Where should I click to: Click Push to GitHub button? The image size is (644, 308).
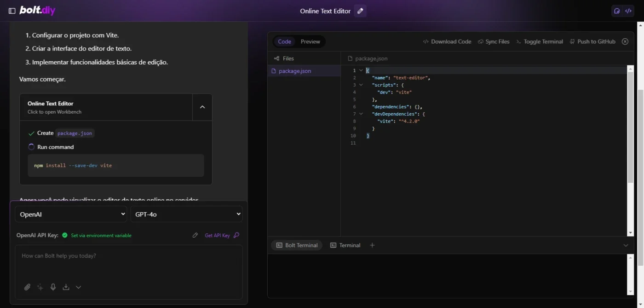592,41
